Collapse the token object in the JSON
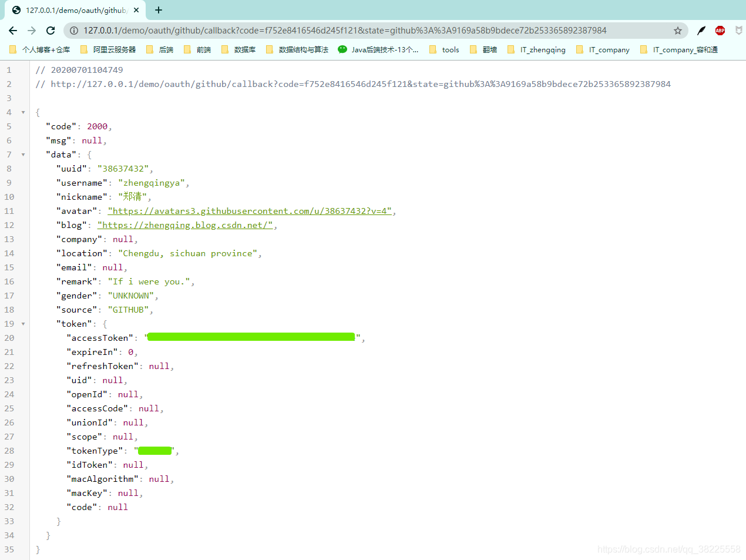This screenshot has height=560, width=746. pyautogui.click(x=22, y=323)
